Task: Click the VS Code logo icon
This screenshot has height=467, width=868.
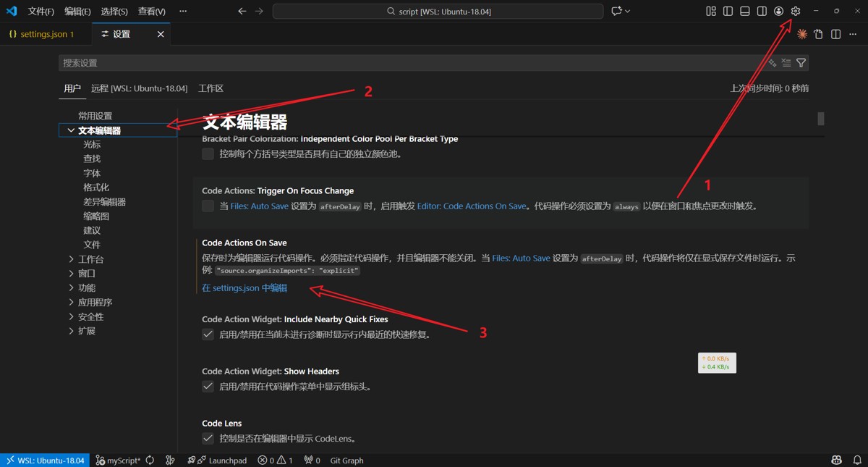Action: click(x=12, y=12)
